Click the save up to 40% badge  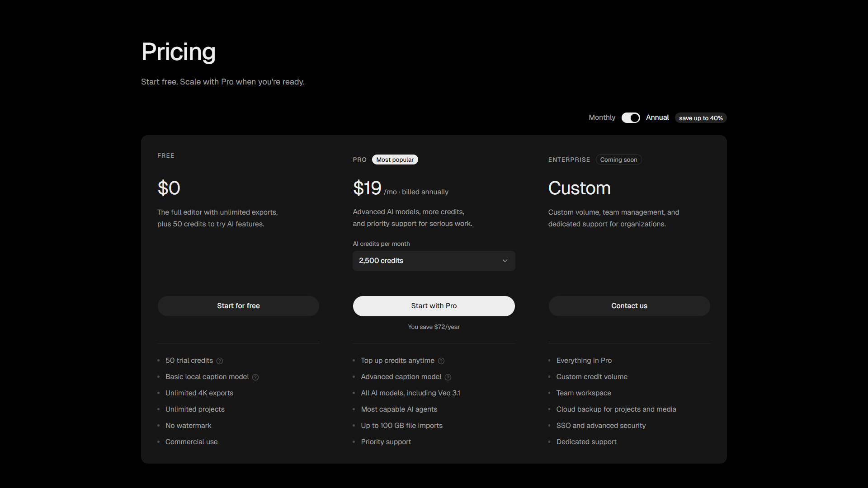point(701,118)
